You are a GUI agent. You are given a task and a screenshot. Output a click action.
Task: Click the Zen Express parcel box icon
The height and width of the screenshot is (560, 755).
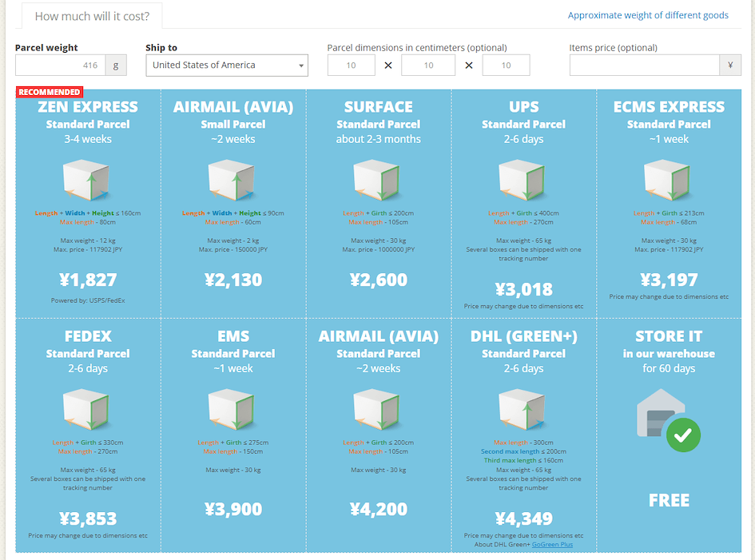coord(87,179)
